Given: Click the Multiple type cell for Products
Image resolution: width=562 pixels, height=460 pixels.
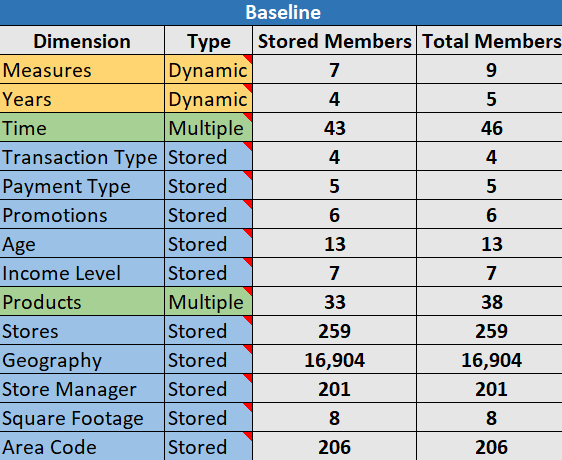Looking at the screenshot, I should (209, 302).
